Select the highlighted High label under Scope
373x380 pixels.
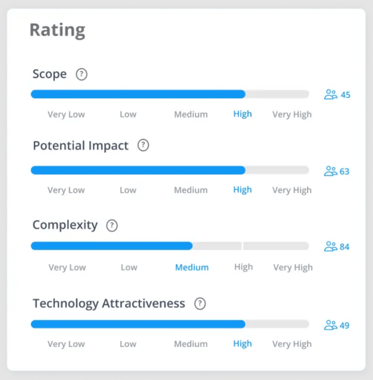242,114
